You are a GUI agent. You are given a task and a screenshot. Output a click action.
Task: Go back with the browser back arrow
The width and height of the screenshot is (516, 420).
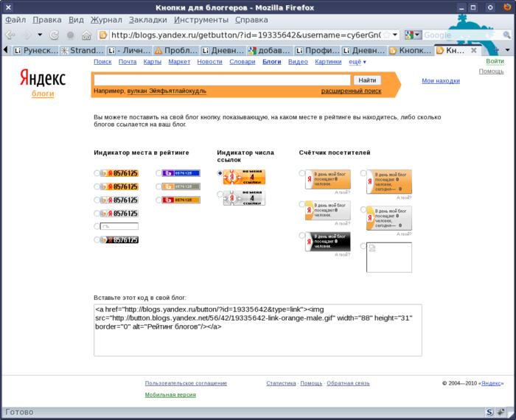(x=10, y=35)
